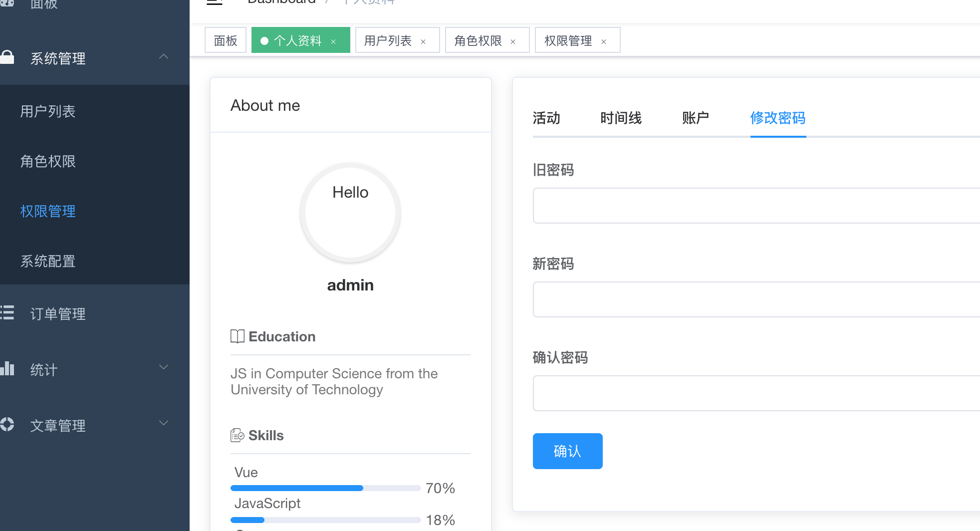Image resolution: width=980 pixels, height=531 pixels.
Task: Close the 用户列表 tab
Action: (423, 42)
